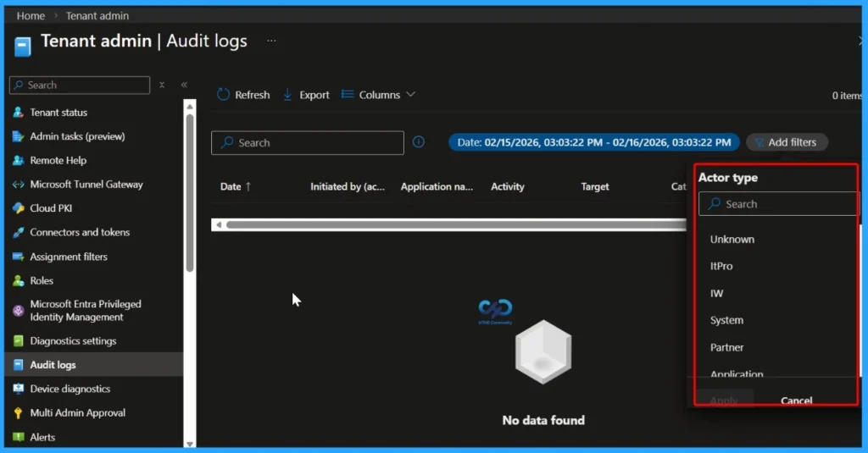Select System actor type option
Screen dimensions: 868x453
(726, 320)
